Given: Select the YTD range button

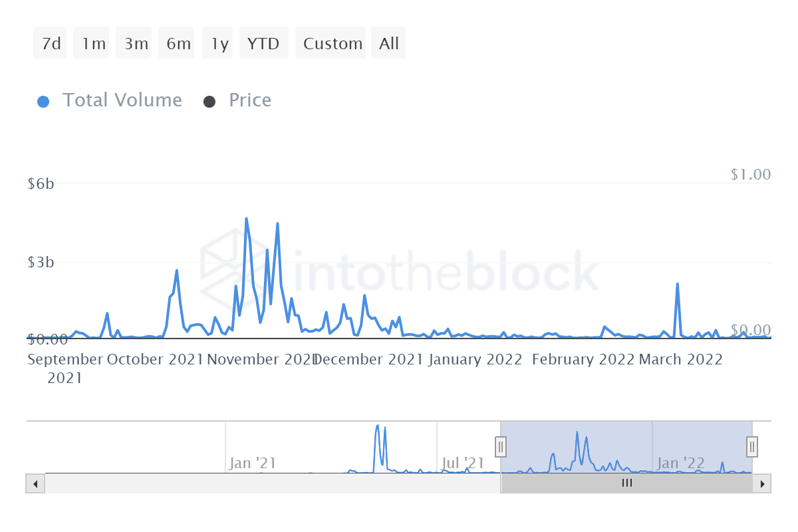Looking at the screenshot, I should click(x=263, y=44).
